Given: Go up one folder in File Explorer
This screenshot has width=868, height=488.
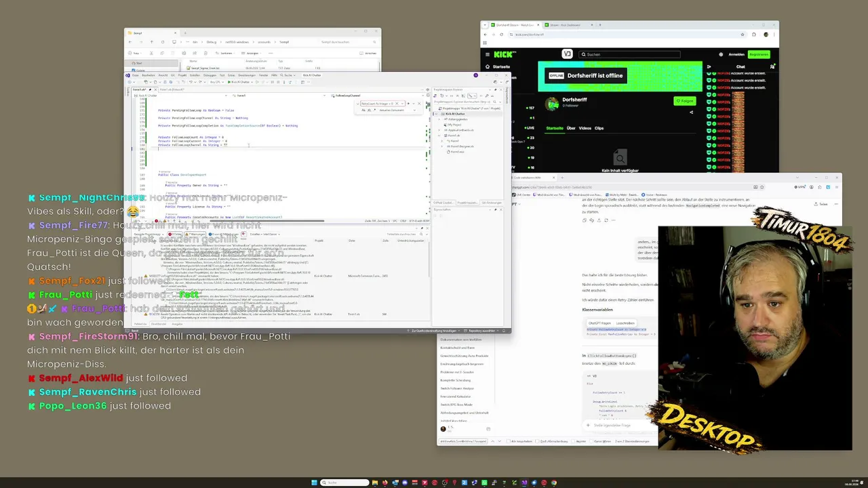Looking at the screenshot, I should (152, 42).
